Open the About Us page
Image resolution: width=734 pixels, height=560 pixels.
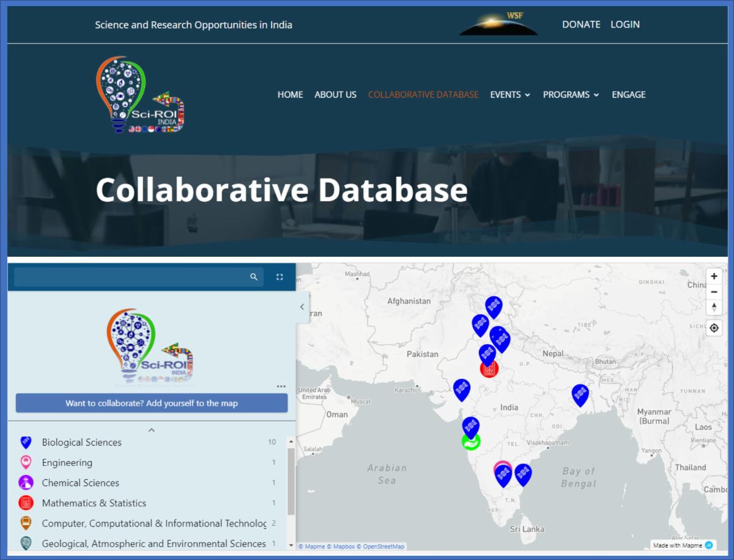tap(335, 95)
